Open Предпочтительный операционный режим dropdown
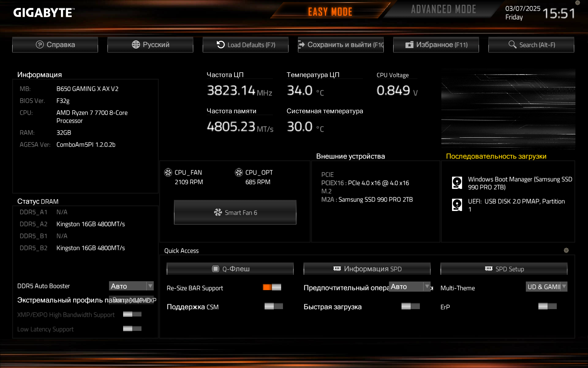The height and width of the screenshot is (368, 588). (410, 287)
